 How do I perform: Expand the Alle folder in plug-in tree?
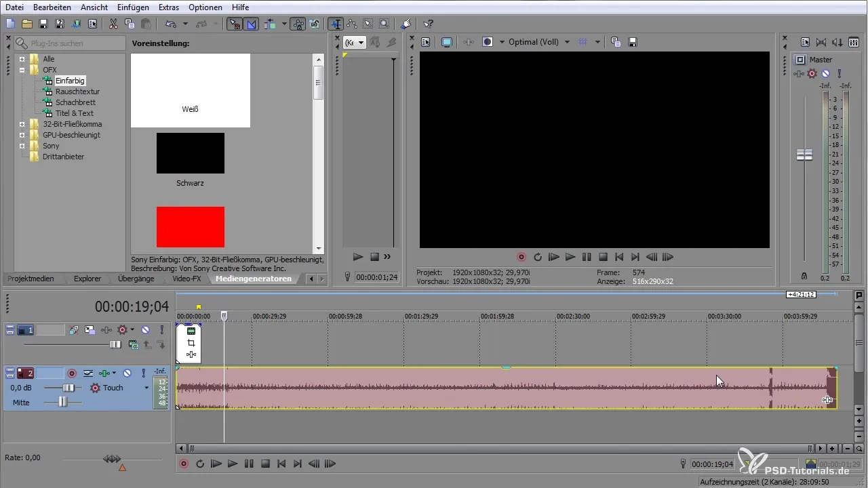coord(22,59)
